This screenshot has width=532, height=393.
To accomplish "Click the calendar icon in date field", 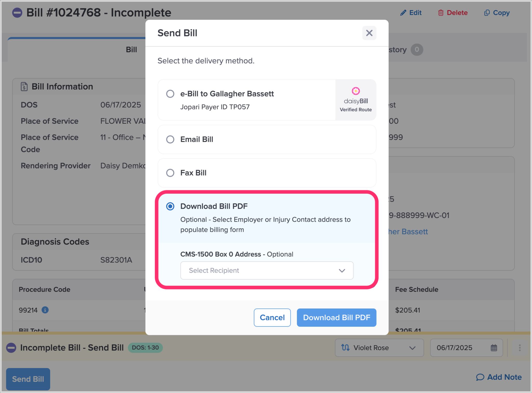I will coord(494,348).
